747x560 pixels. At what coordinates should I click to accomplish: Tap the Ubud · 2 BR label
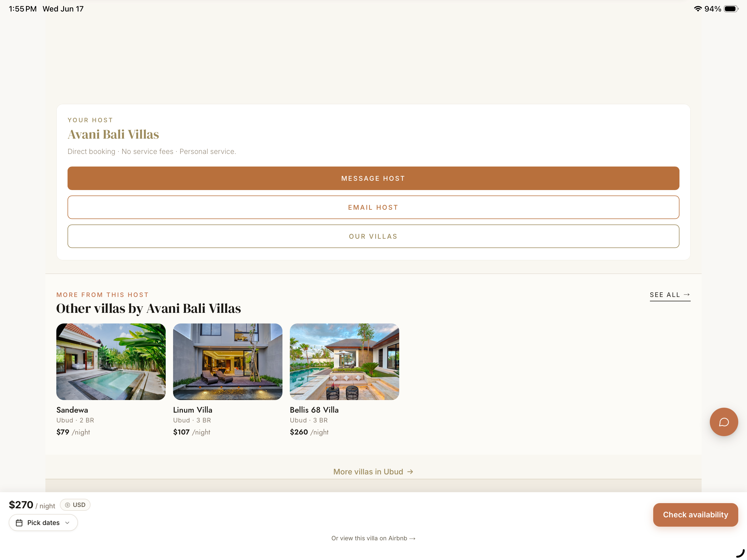coord(75,420)
